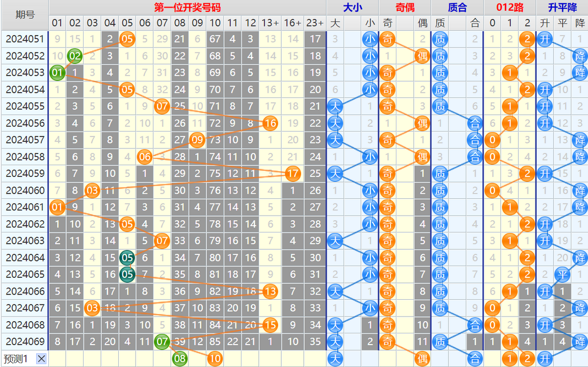The height and width of the screenshot is (367, 588).
Task: Select the orange 01 ball in row 2024061
Action: coord(57,207)
